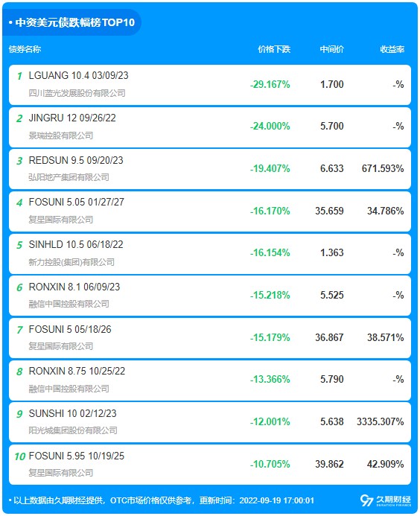The width and height of the screenshot is (420, 516).
Task: Click the 39.862 mid price value
Action: click(x=329, y=464)
